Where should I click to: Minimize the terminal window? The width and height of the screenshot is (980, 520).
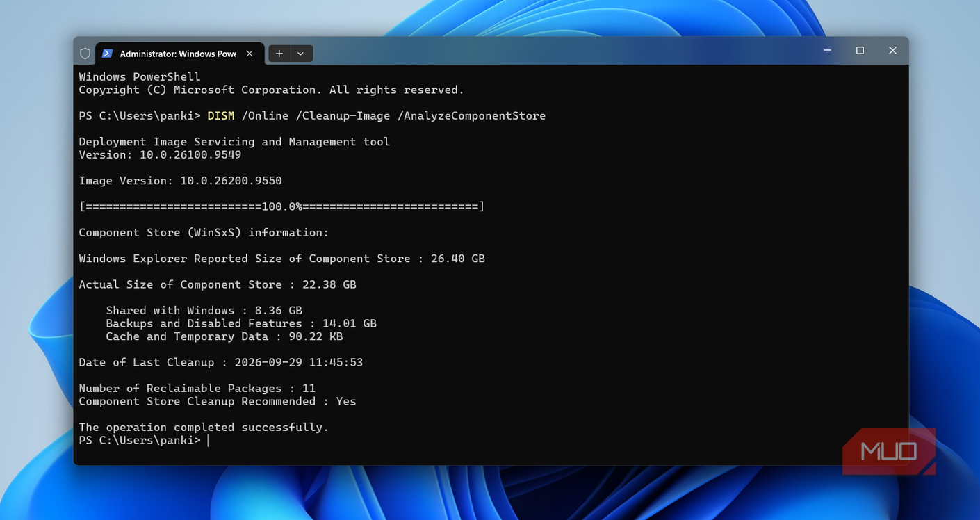tap(827, 51)
